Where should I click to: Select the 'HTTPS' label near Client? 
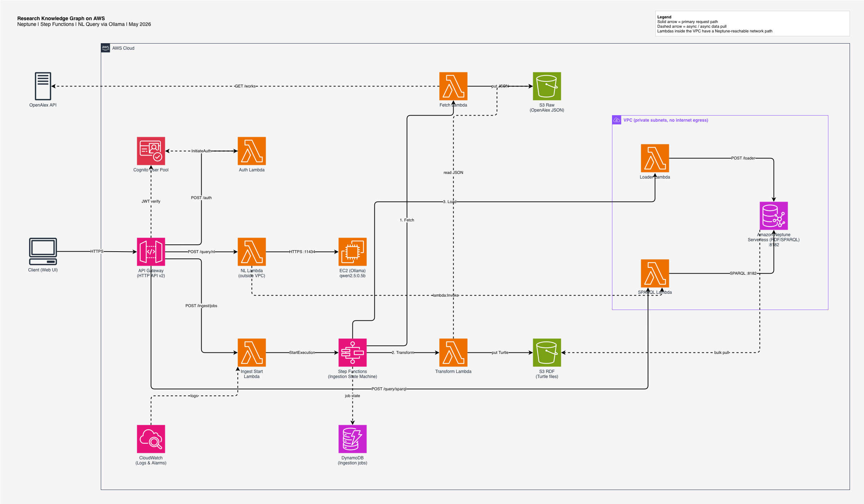(x=97, y=251)
